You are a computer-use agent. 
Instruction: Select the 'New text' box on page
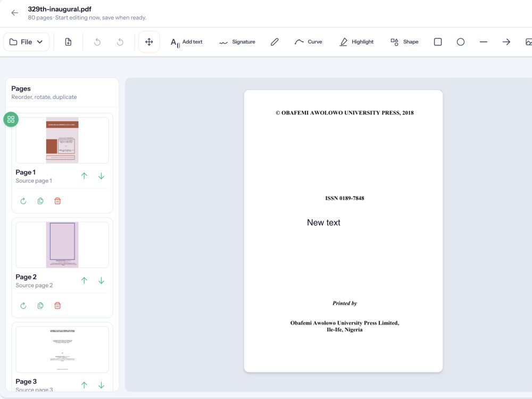point(323,222)
